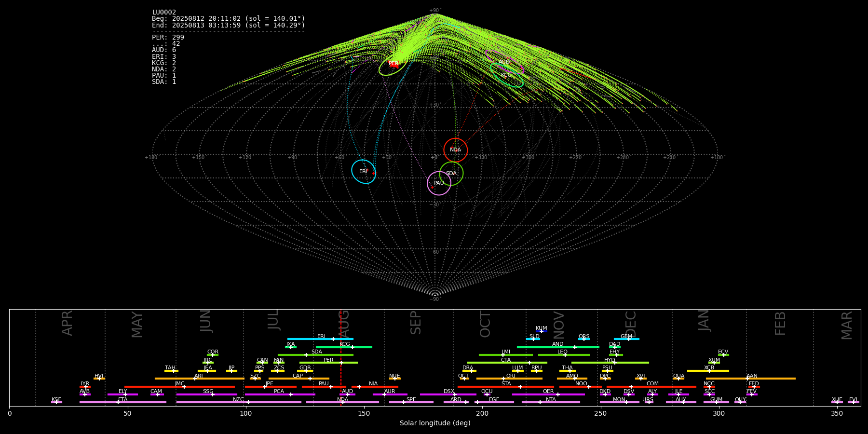Click the PER activity bar in timeline
Viewport: 868px width, 434px height.
tap(328, 363)
